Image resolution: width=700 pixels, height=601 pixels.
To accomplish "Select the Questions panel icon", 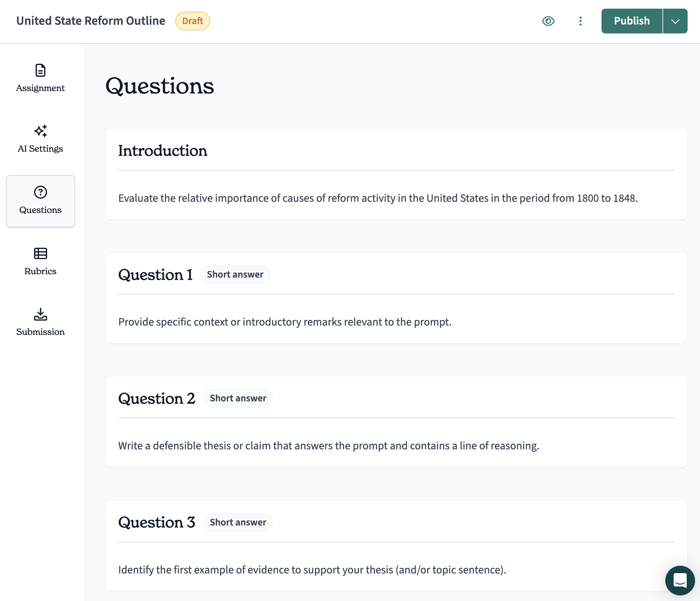I will pyautogui.click(x=41, y=192).
